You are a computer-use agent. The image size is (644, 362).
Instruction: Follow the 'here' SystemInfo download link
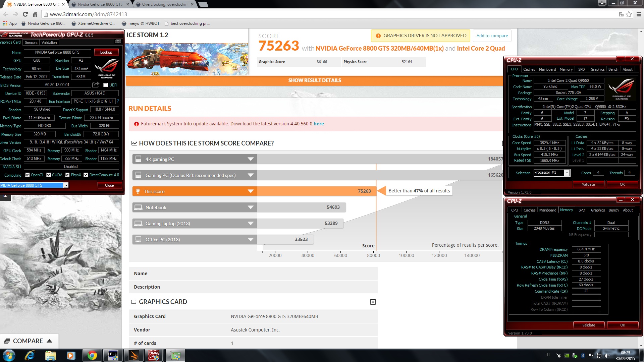point(319,124)
